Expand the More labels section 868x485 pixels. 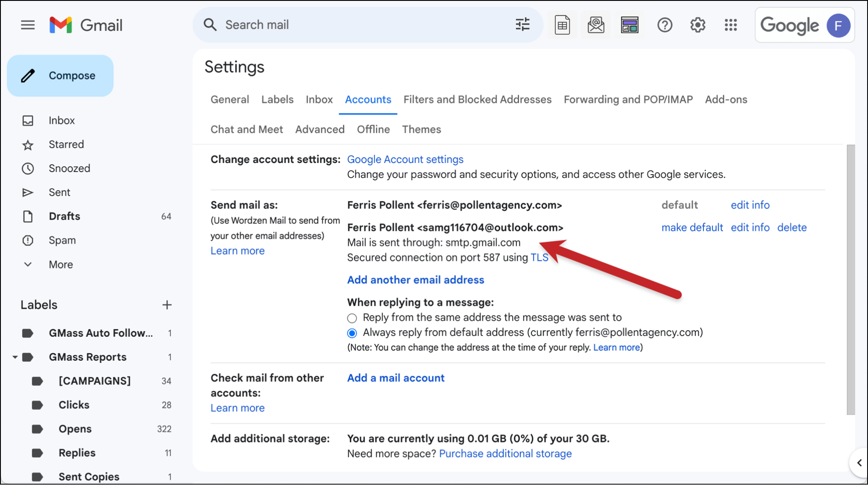(61, 264)
